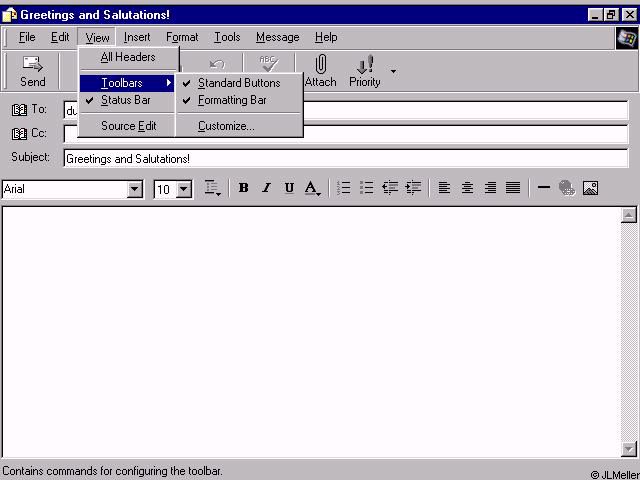This screenshot has height=480, width=640.
Task: Open the font size 10 dropdown
Action: coord(184,189)
